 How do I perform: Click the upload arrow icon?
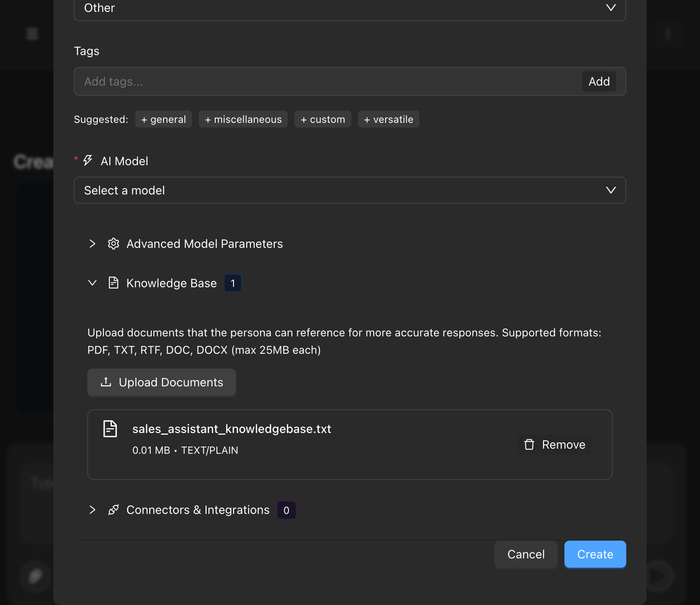pos(106,382)
